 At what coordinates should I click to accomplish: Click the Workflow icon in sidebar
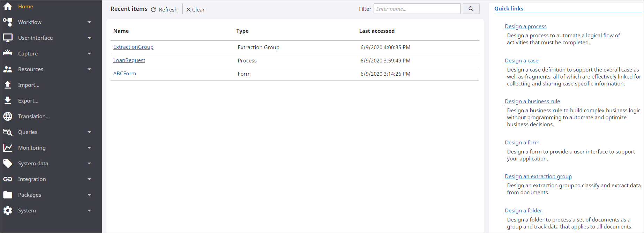(x=8, y=22)
